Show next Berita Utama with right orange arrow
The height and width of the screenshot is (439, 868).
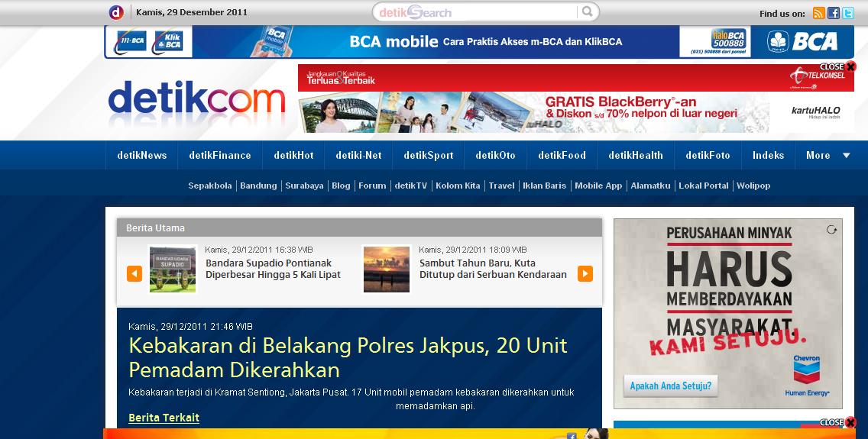click(x=585, y=273)
